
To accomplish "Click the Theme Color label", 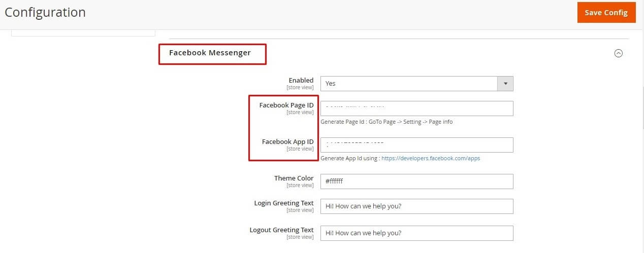I will 294,178.
